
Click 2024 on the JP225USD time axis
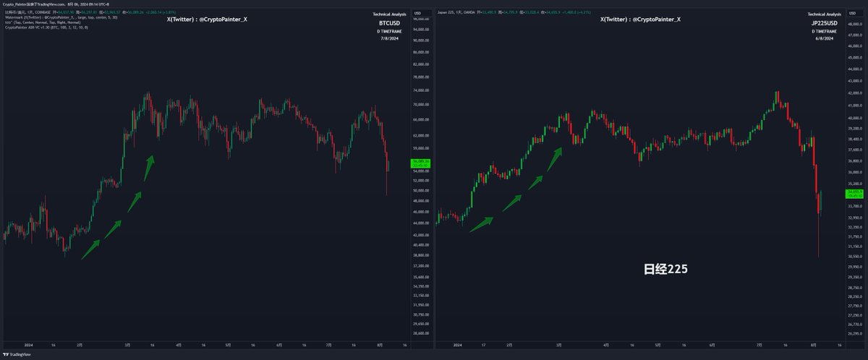click(x=456, y=346)
